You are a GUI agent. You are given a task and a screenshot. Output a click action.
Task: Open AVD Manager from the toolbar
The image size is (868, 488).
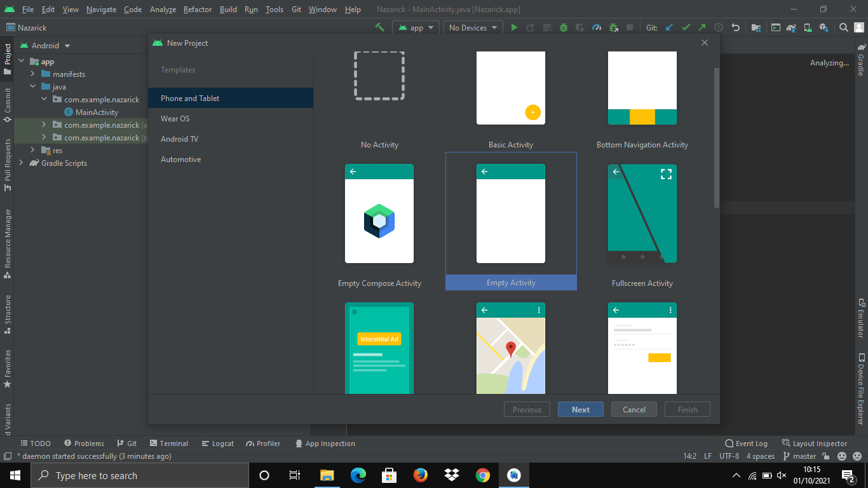point(807,27)
